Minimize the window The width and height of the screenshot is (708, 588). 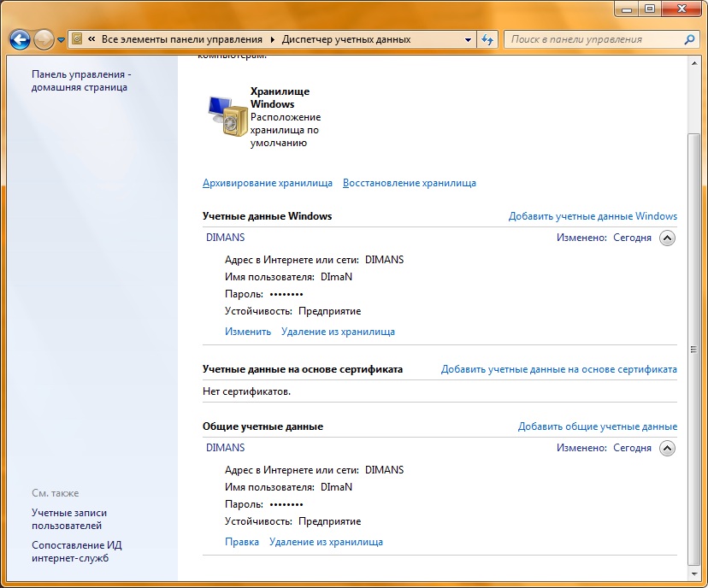[627, 9]
